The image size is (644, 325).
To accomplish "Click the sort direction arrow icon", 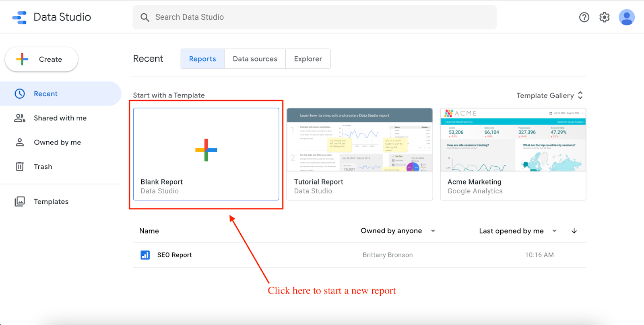I will [x=574, y=231].
